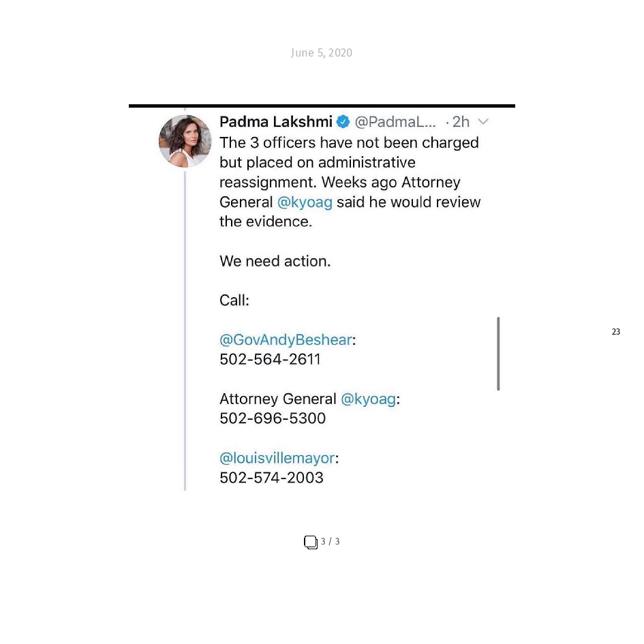
Task: Click phone number 502-574-2003
Action: pos(271,478)
